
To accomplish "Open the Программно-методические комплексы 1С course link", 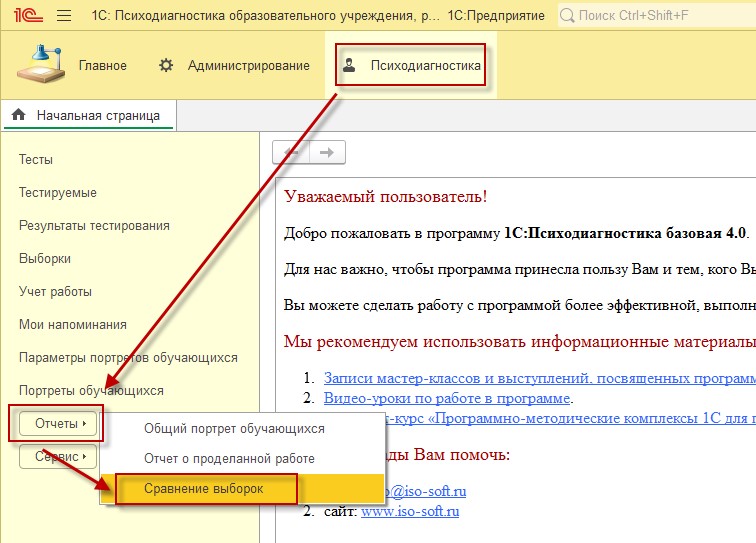I will pos(570,418).
